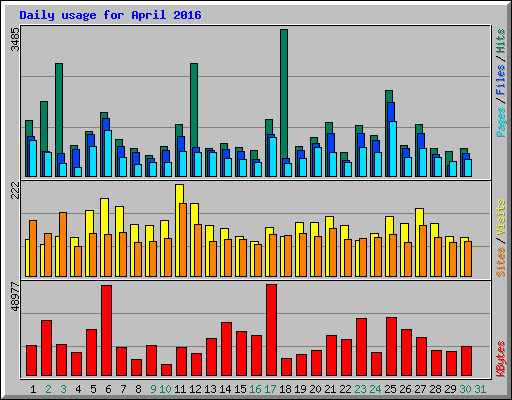
Task: Click the cyan pages bar for day 17
Action: (x=273, y=157)
